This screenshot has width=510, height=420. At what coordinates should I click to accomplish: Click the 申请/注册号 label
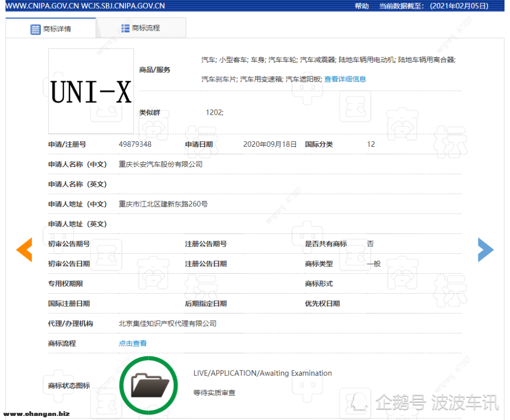67,144
